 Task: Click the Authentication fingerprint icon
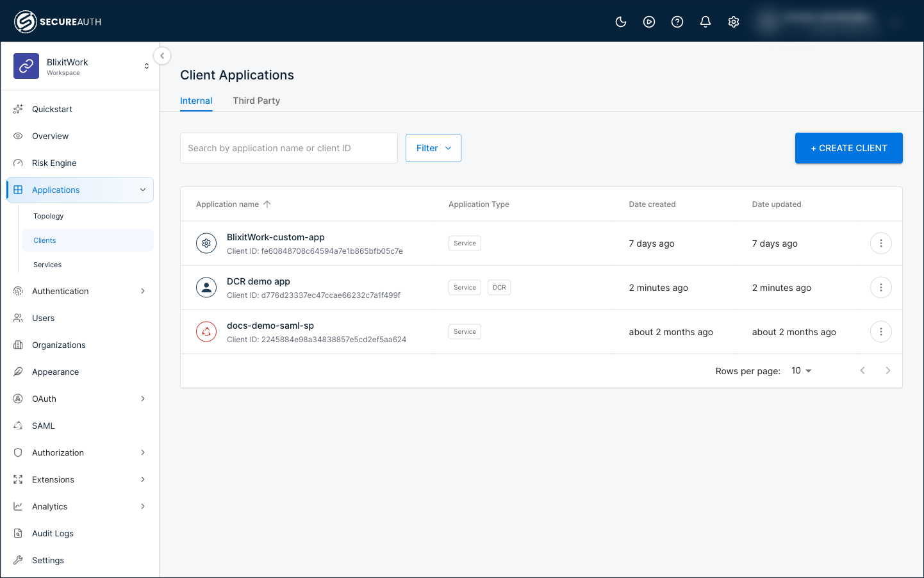pos(18,291)
